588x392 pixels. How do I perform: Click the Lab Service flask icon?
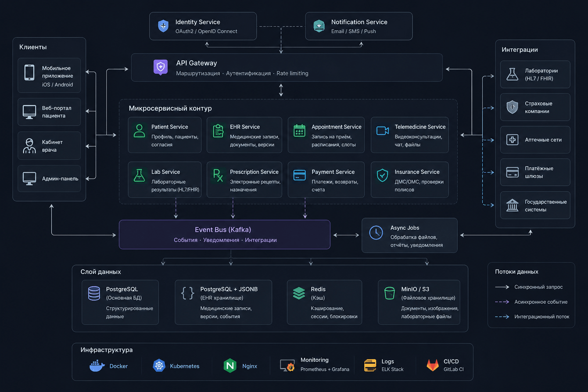[139, 176]
